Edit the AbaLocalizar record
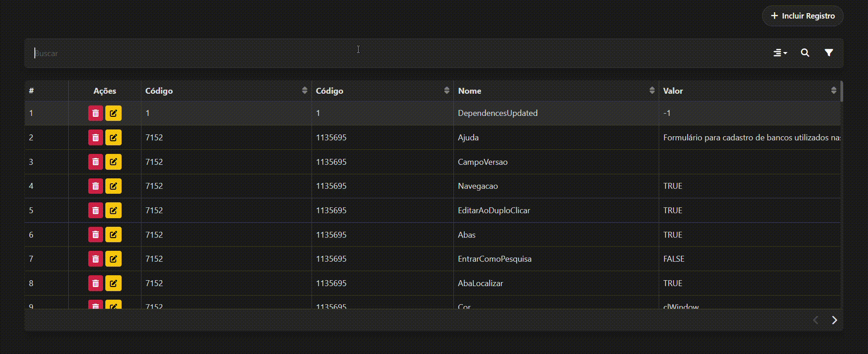Image resolution: width=868 pixels, height=354 pixels. (113, 283)
